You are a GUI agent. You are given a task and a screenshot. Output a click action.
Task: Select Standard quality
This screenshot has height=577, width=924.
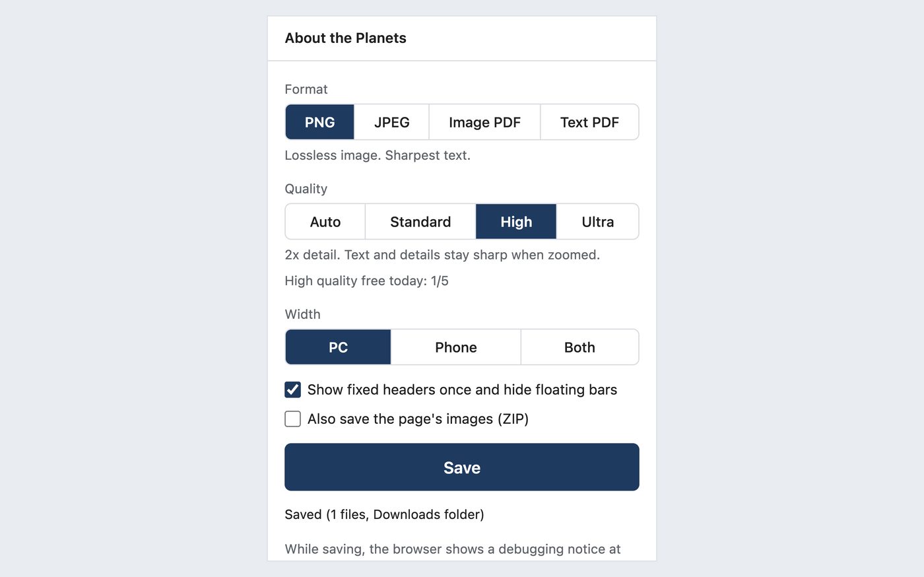point(420,222)
